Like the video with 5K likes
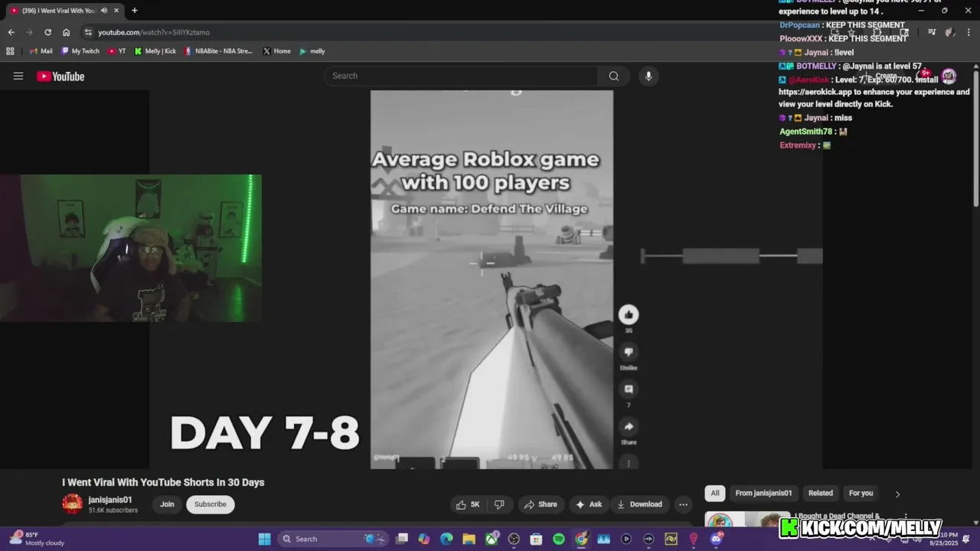Viewport: 980px width, 551px height. (468, 504)
